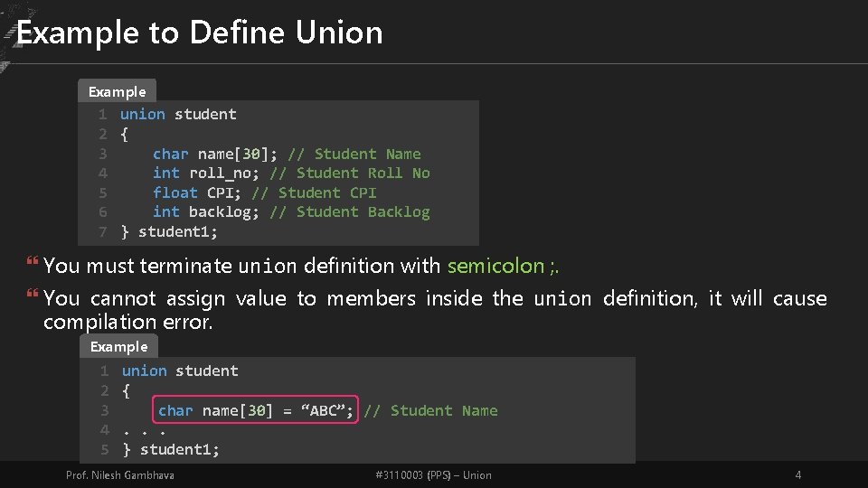
Task: Click code line "float CPI; // Student CPI"
Action: click(265, 192)
